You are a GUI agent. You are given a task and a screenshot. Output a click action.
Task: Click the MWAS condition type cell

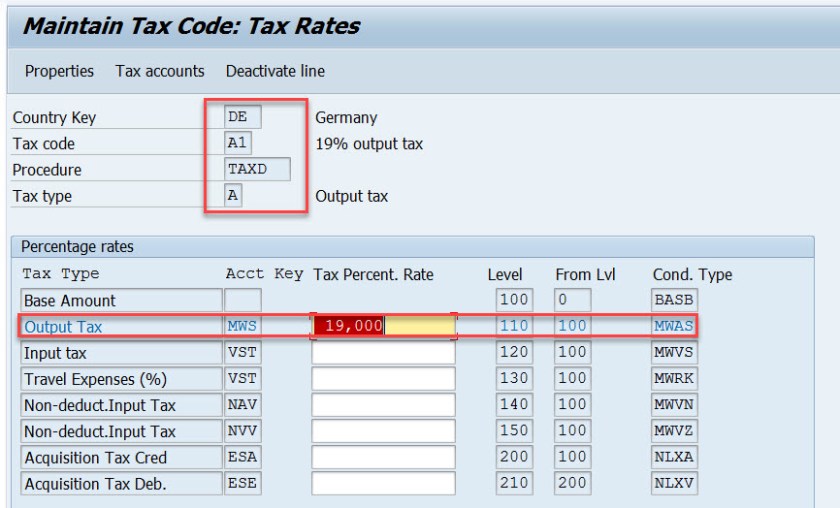(x=674, y=326)
